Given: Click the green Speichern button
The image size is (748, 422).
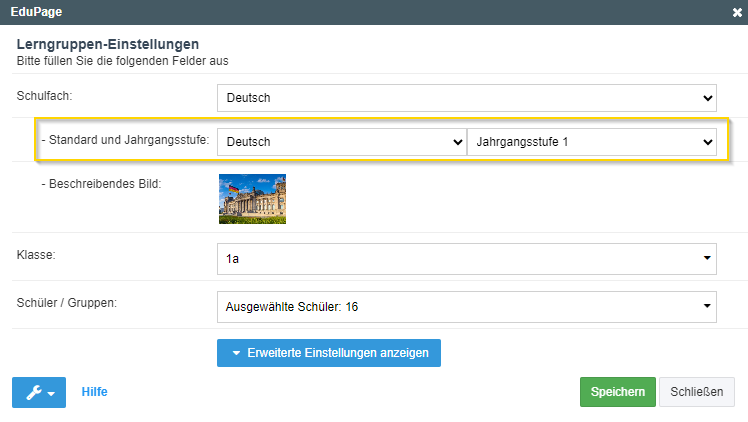Looking at the screenshot, I should pyautogui.click(x=618, y=392).
